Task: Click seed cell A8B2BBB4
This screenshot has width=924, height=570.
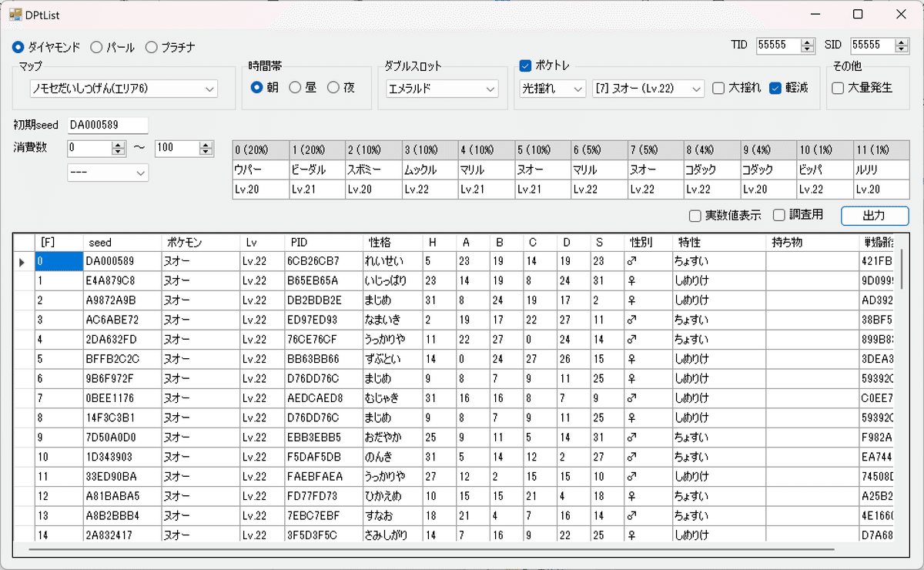Action: pos(122,516)
